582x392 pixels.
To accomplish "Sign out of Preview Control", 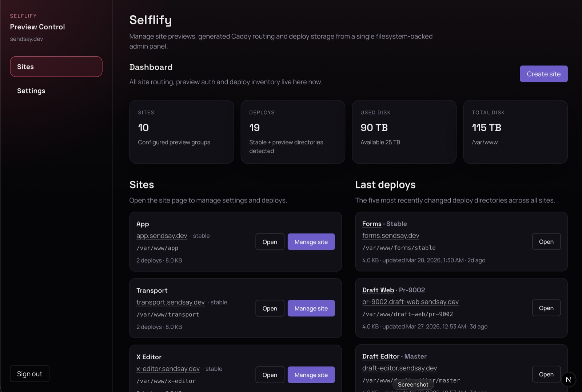I will pyautogui.click(x=29, y=373).
